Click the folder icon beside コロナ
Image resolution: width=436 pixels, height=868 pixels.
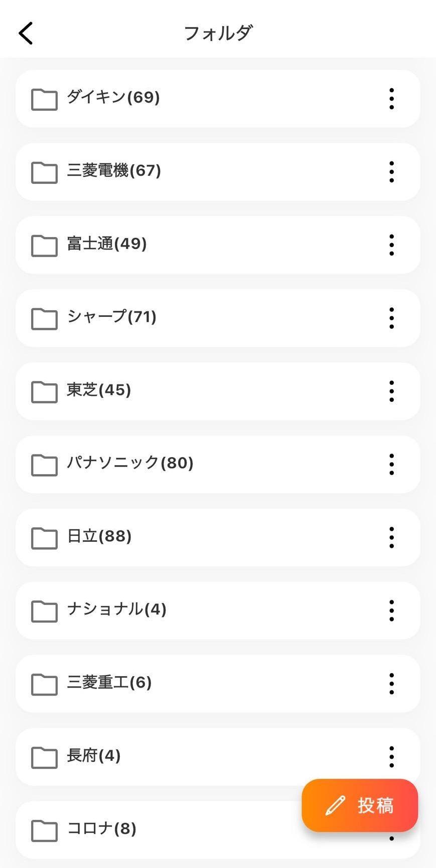click(x=44, y=830)
